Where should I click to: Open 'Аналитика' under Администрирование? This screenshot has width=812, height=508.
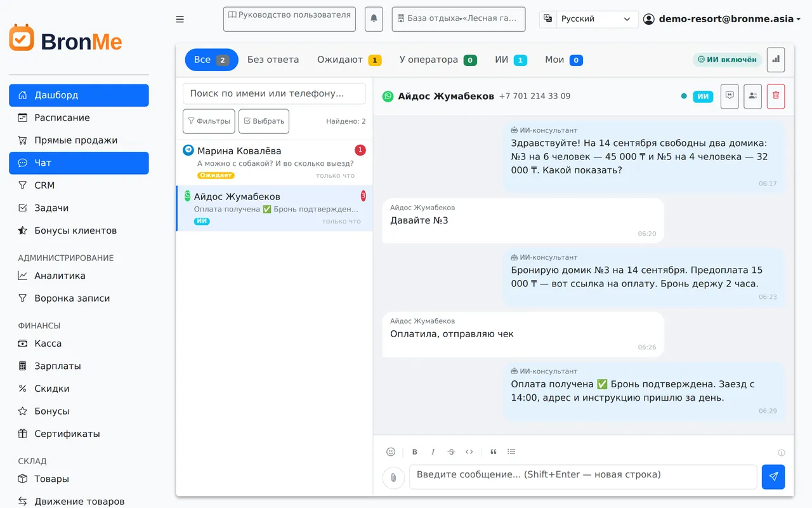pyautogui.click(x=79, y=276)
